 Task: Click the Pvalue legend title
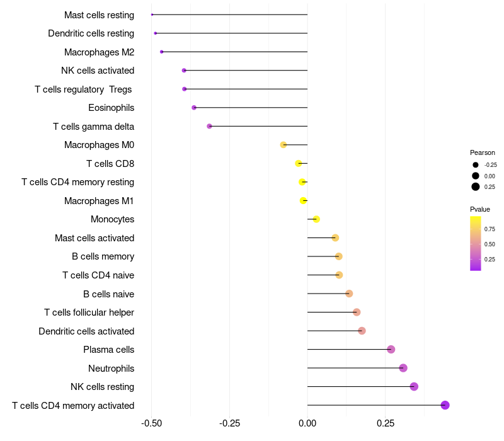pos(480,209)
